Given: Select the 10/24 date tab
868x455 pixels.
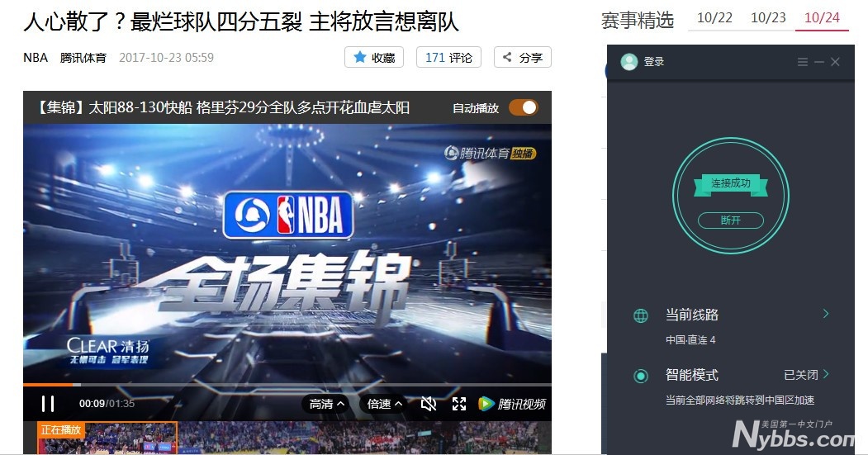Looking at the screenshot, I should [x=822, y=17].
